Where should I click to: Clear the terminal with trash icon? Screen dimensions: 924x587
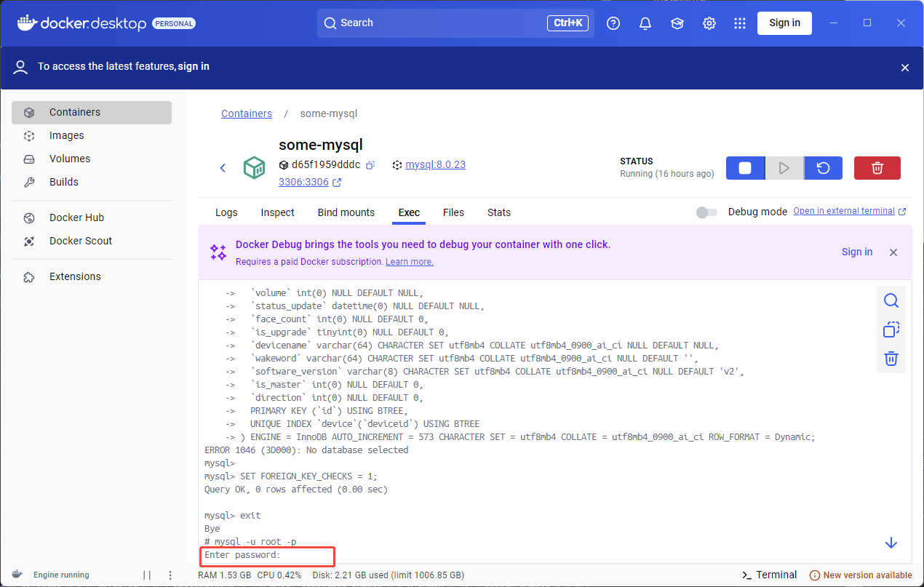click(x=891, y=359)
